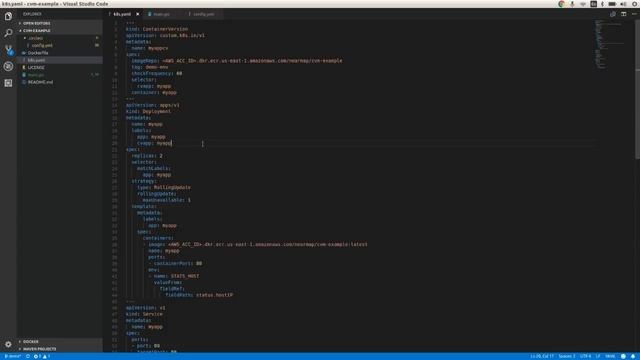Open the editor More Actions menu
The width and height of the screenshot is (640, 360).
(634, 14)
